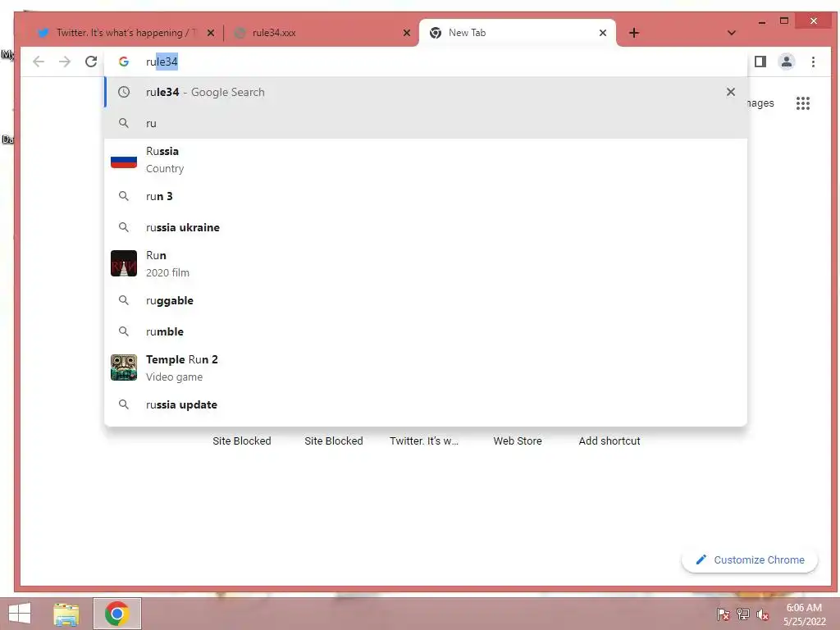Select the New Tab tab
The image size is (840, 630).
pos(517,33)
